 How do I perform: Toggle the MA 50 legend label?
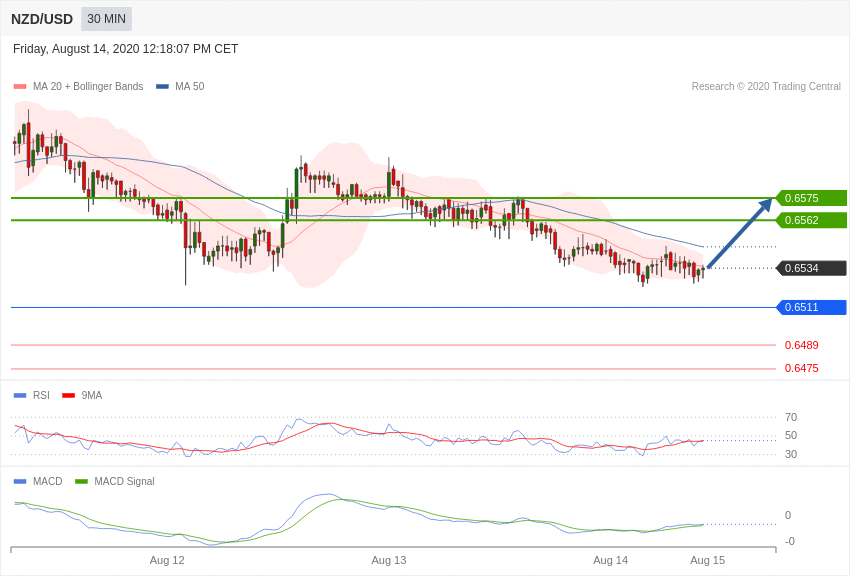[190, 87]
